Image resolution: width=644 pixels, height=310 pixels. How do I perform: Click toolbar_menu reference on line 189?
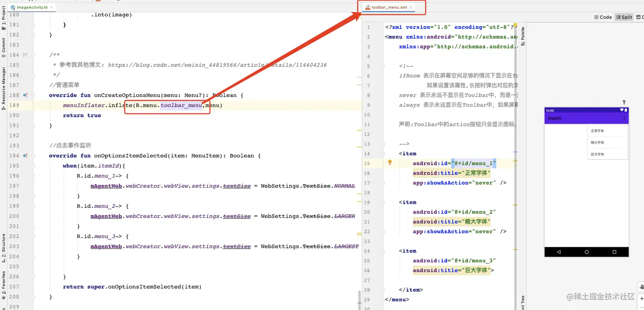pos(181,105)
